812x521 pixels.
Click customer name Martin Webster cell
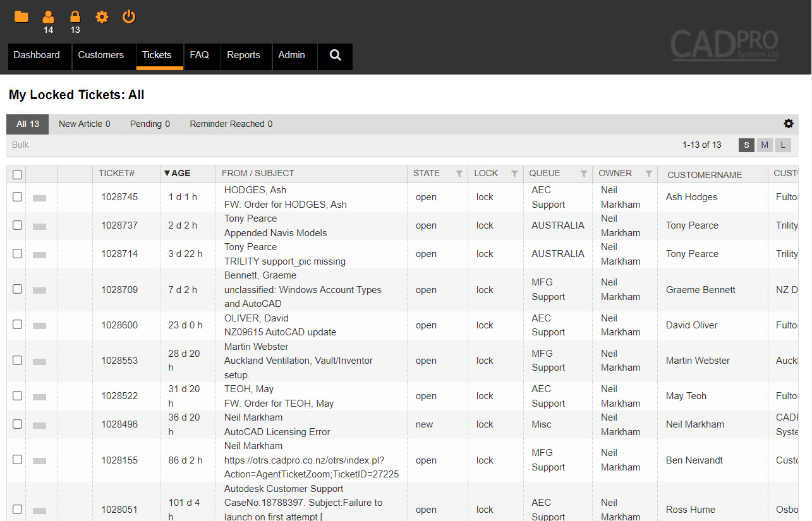(698, 361)
